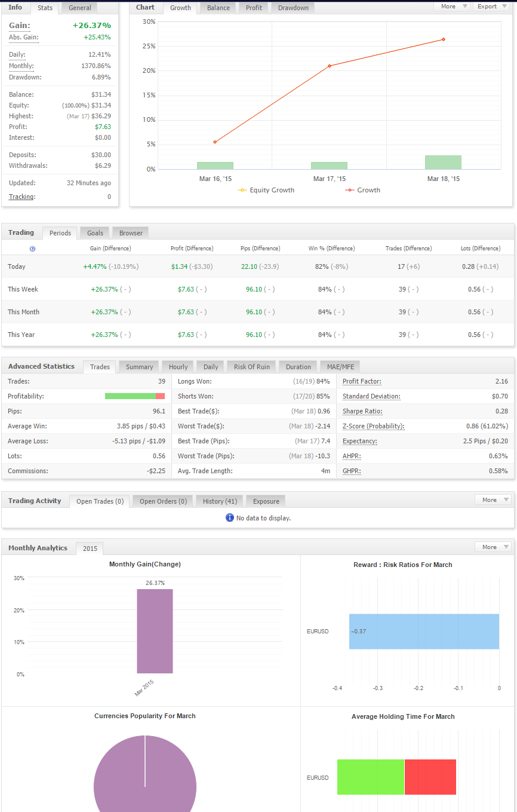The height and width of the screenshot is (812, 517).
Task: Click the Monthly label in Info panel
Action: coord(21,66)
